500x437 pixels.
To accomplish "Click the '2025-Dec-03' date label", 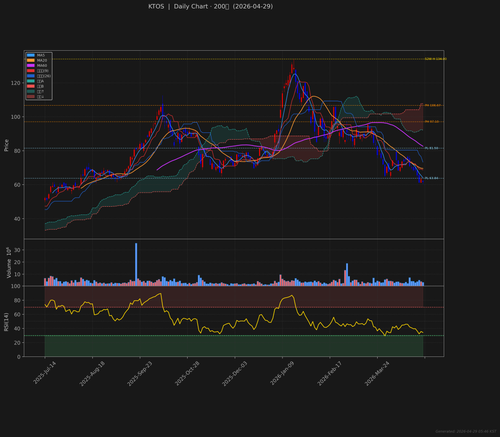I will click(235, 374).
